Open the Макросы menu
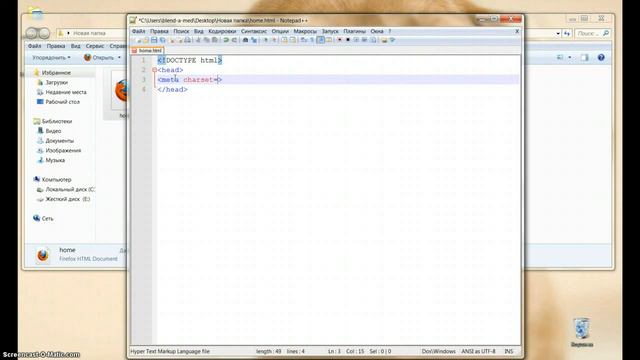The image size is (640, 360). 305,31
